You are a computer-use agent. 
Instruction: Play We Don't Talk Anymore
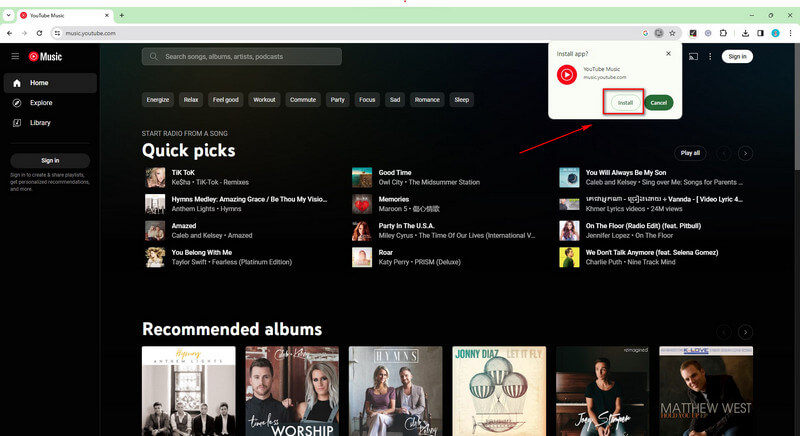click(x=652, y=252)
